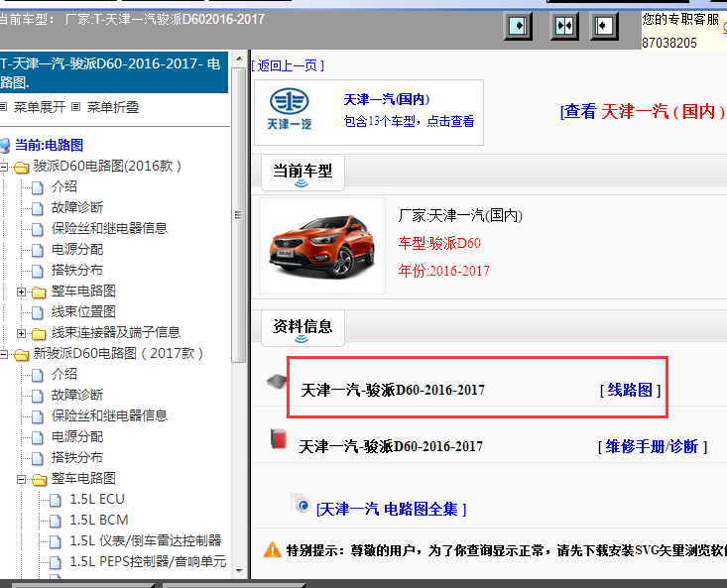Open 1.5L ECU circuit diagram

coord(97,499)
